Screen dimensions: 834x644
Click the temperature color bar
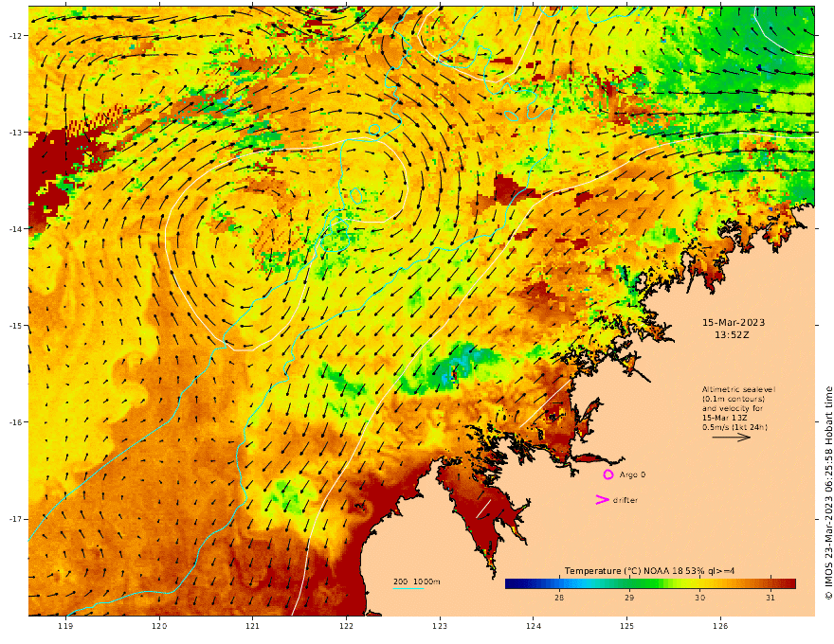coord(650,583)
